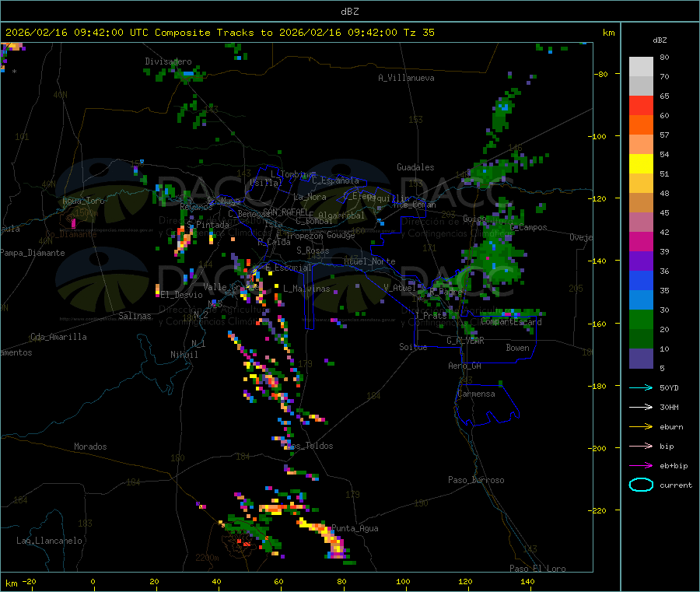Click the 'Paso_El_Loro' map label
Viewport: 700px width, 592px height.
coord(538,569)
